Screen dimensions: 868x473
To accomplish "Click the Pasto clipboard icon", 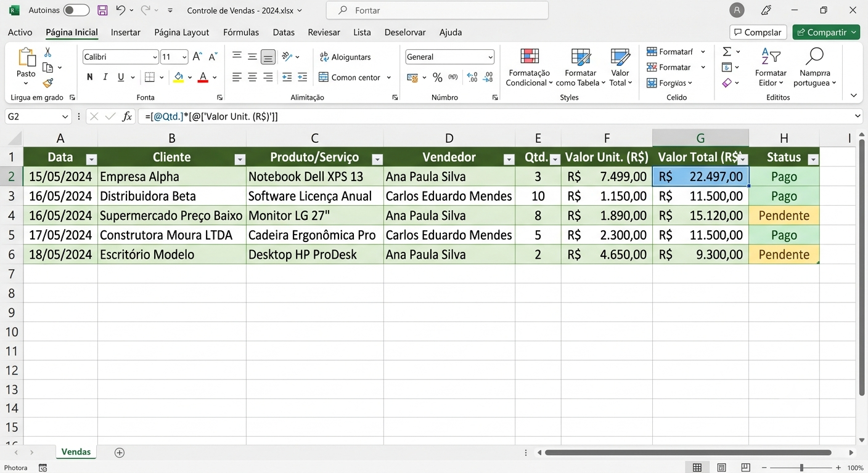I will (x=27, y=57).
